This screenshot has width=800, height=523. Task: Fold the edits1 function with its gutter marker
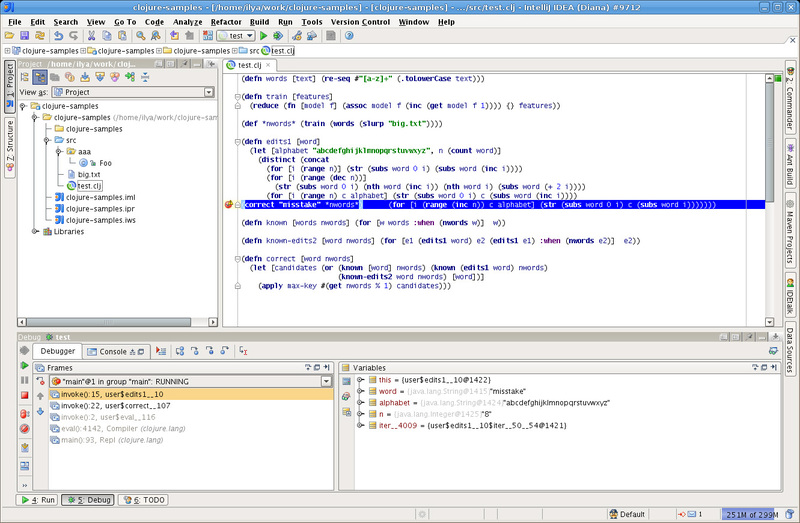(237, 142)
